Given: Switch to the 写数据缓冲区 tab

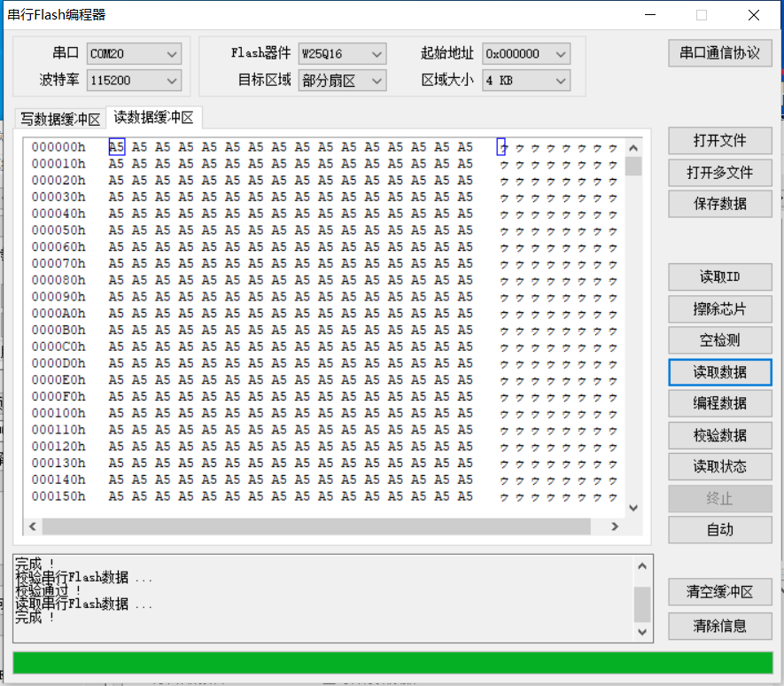Looking at the screenshot, I should pos(60,119).
